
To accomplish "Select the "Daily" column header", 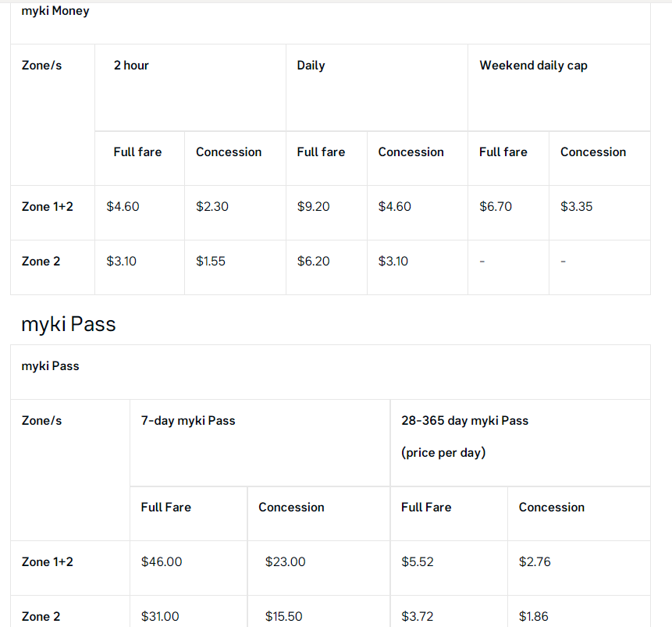I will [x=311, y=66].
